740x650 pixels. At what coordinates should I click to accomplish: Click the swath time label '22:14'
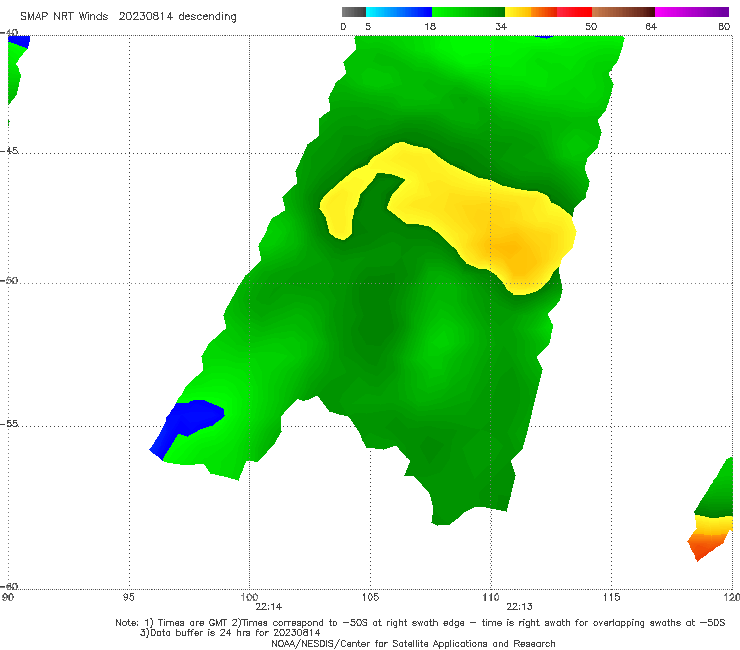[269, 607]
